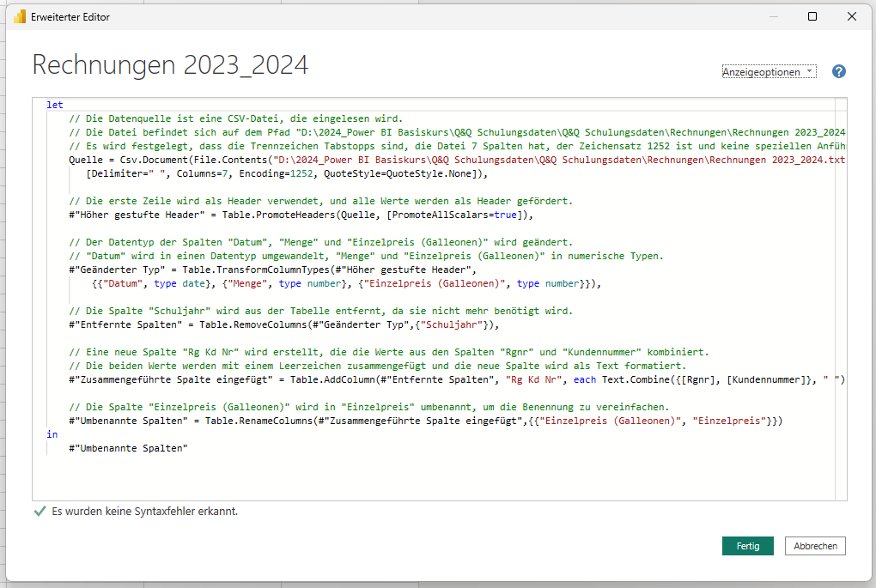The height and width of the screenshot is (588, 876).
Task: Click the 'in' keyword in code
Action: click(52, 433)
